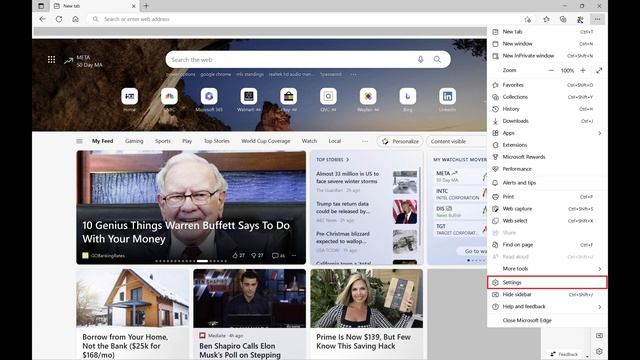Open Ben Shapiro article thumbnail
This screenshot has height=360, width=640.
[249, 298]
